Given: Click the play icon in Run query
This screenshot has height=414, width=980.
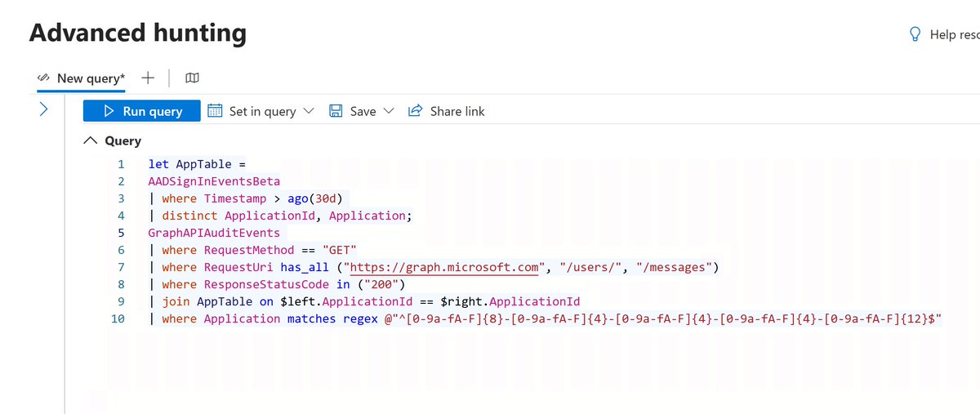Looking at the screenshot, I should [108, 111].
